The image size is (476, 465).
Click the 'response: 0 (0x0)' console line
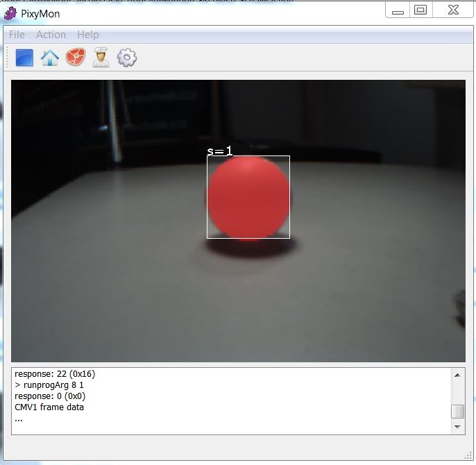point(50,396)
